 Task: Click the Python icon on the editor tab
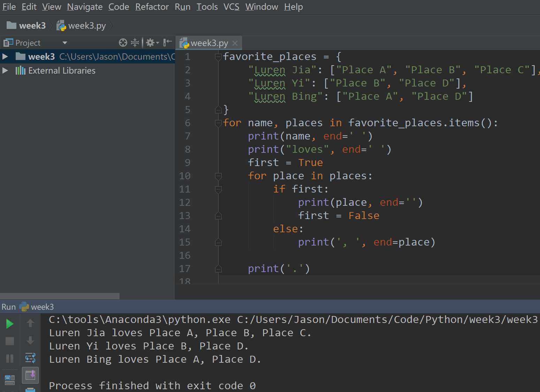(x=184, y=43)
